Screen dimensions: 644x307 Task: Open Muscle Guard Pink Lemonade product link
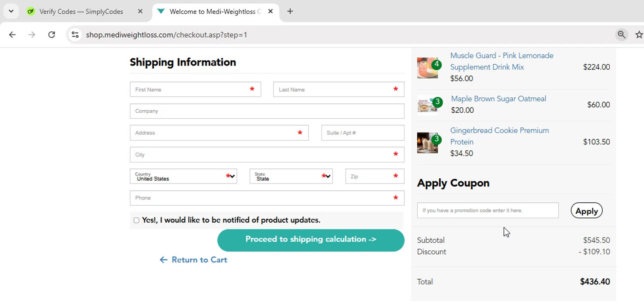coord(501,61)
